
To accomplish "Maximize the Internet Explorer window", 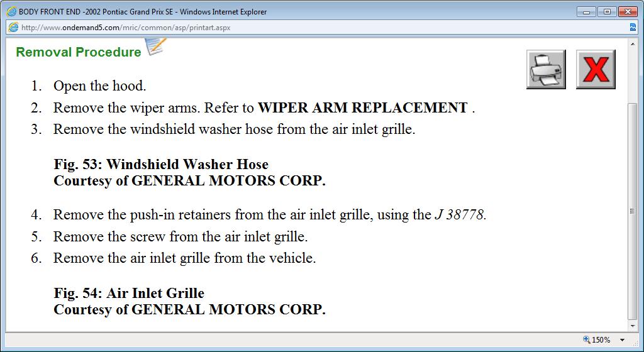I will [x=607, y=12].
